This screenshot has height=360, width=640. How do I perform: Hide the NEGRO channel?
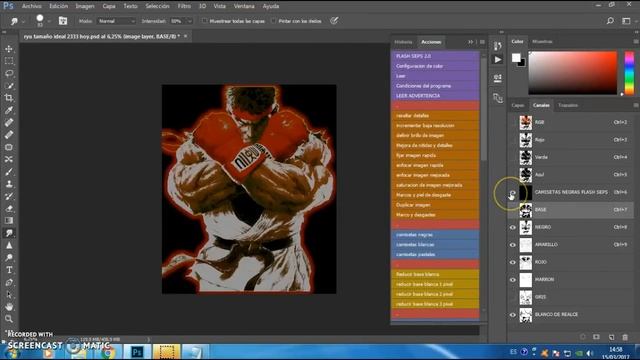(513, 227)
